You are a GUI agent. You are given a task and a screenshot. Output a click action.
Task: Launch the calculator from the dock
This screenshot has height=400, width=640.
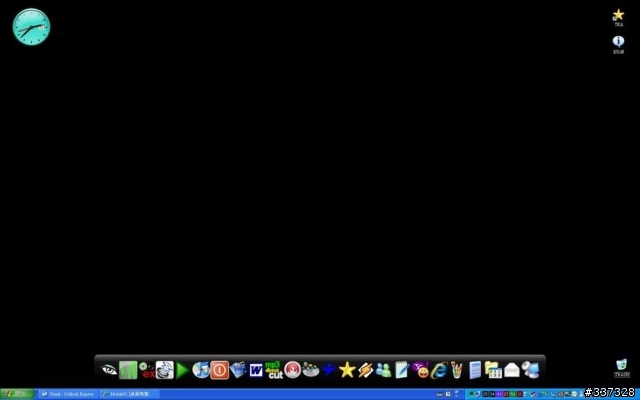[x=475, y=370]
